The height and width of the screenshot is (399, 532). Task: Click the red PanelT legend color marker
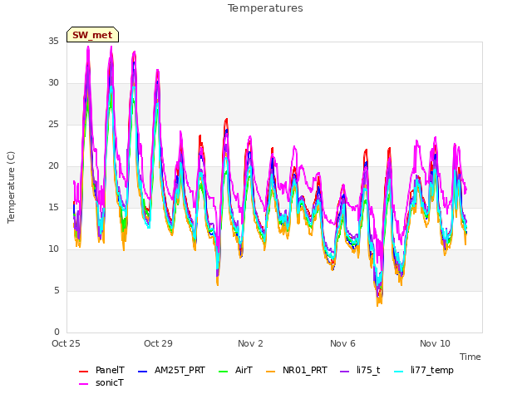[83, 372]
